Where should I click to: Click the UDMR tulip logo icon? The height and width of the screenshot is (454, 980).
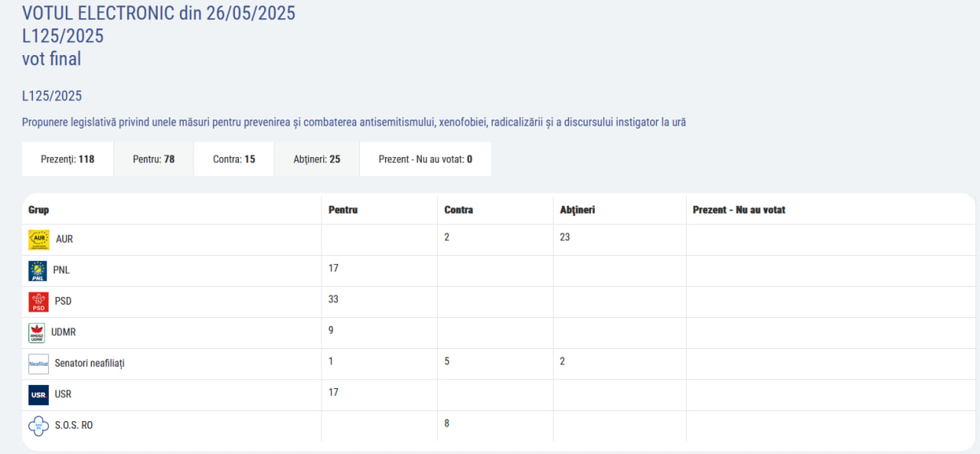(37, 332)
